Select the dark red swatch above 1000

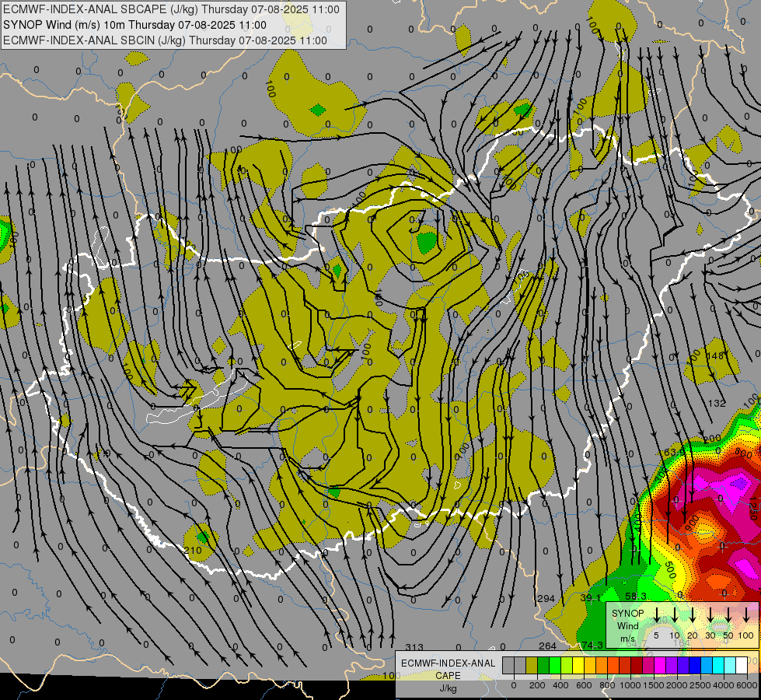[637, 665]
